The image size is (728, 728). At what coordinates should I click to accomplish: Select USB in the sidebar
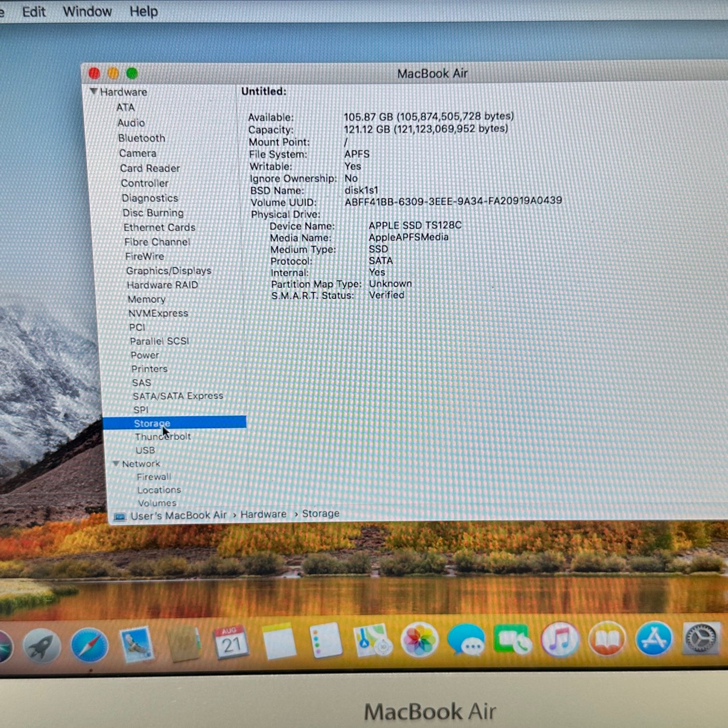pyautogui.click(x=145, y=450)
